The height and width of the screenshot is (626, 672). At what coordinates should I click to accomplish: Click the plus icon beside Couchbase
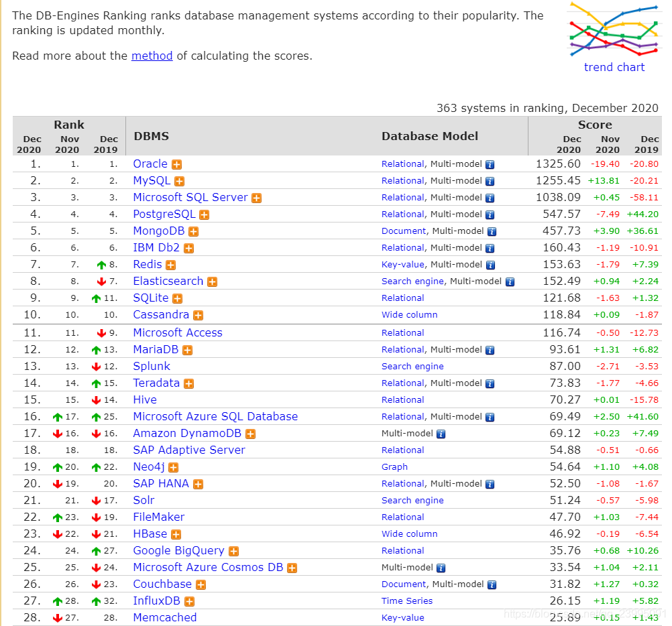tap(201, 584)
